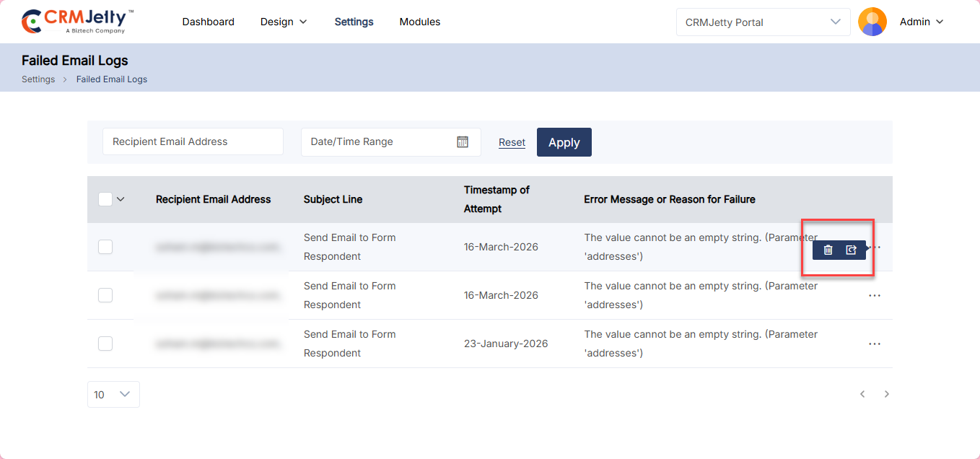Go to next page arrow

coord(887,394)
